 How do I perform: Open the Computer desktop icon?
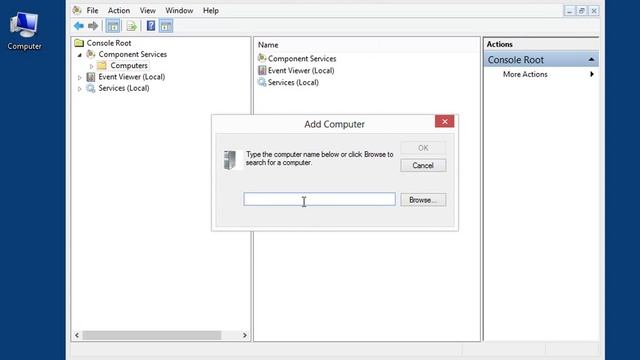coord(24,31)
